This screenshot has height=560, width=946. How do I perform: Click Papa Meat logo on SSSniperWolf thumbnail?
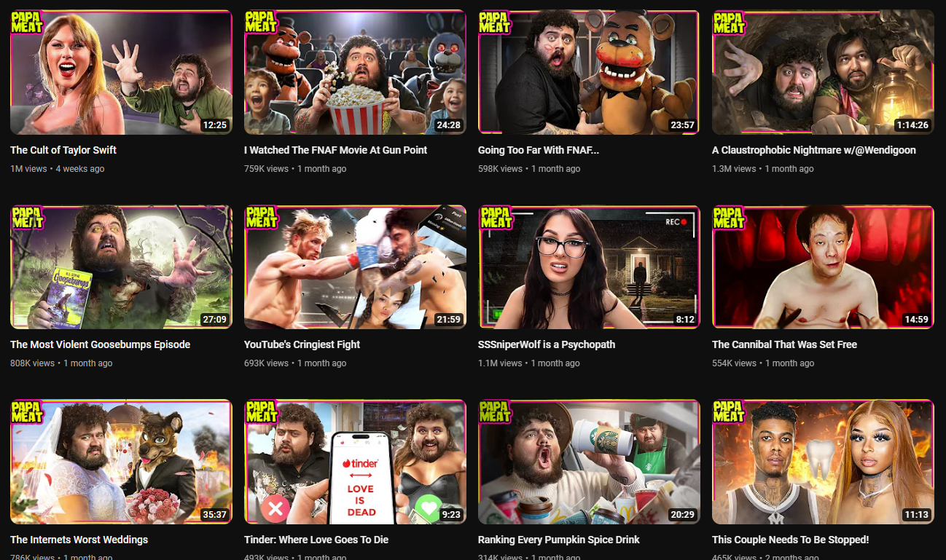(x=495, y=218)
